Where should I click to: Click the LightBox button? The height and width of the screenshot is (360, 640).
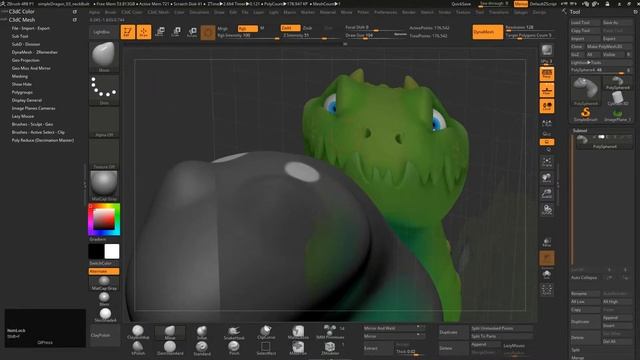(102, 32)
